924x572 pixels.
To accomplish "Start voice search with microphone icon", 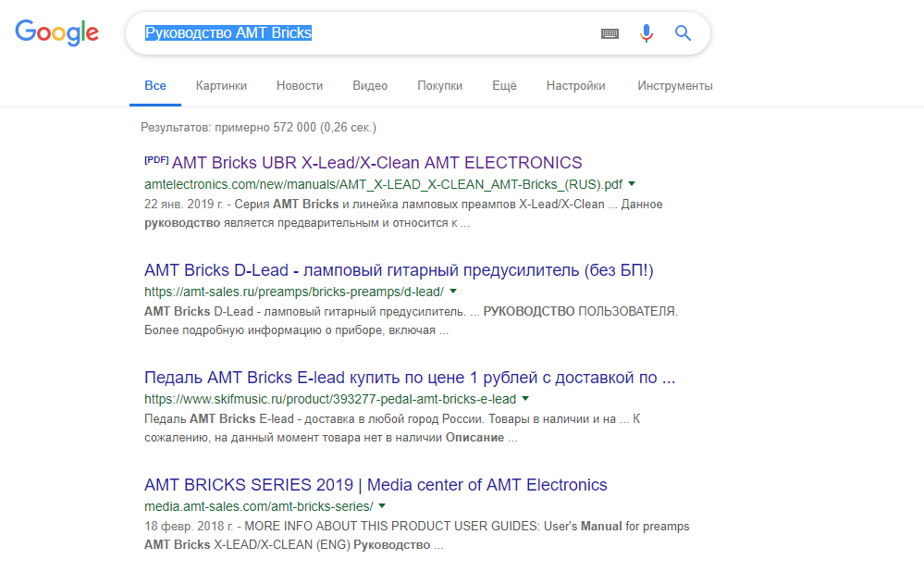I will pyautogui.click(x=647, y=33).
